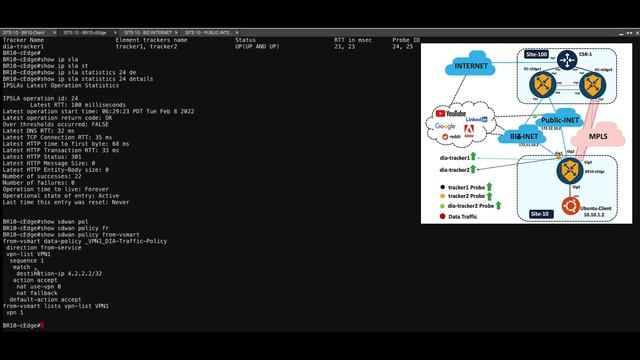
Task: Switch to the SITE-10 PUBLIC-INTE... tab
Action: pos(209,33)
